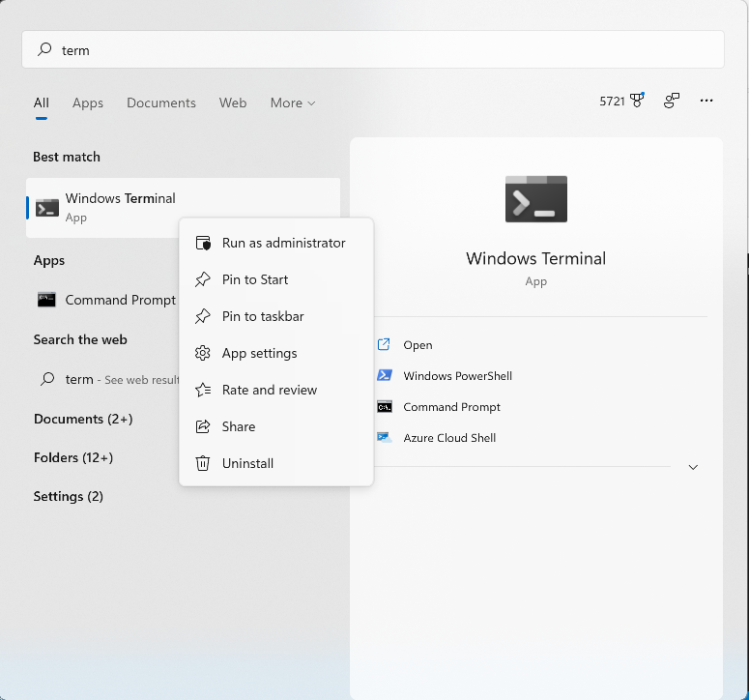
Task: Switch to the Apps filter tab
Action: [88, 102]
